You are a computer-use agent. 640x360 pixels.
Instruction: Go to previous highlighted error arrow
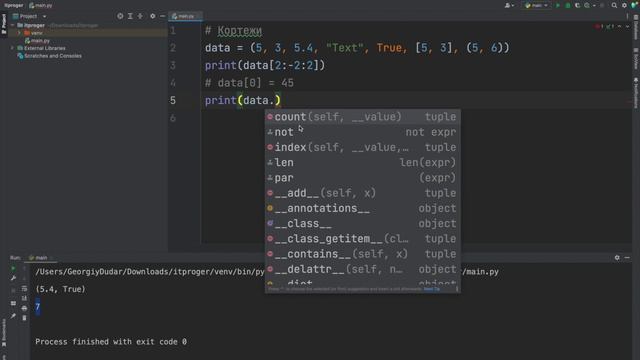coord(620,27)
